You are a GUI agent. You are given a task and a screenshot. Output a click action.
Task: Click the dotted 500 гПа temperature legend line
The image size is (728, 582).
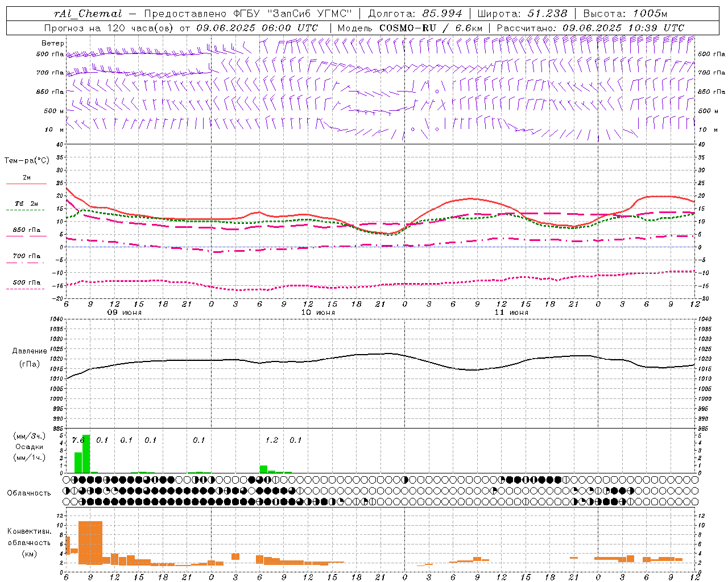point(26,289)
